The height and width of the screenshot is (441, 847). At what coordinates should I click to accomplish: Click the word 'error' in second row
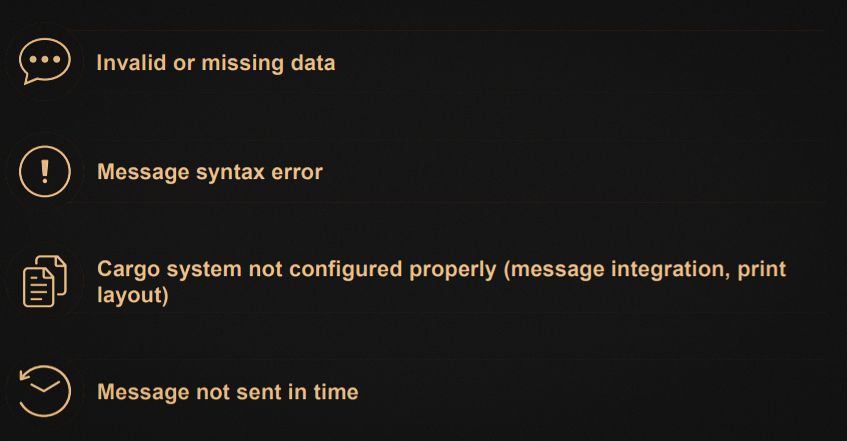point(297,172)
